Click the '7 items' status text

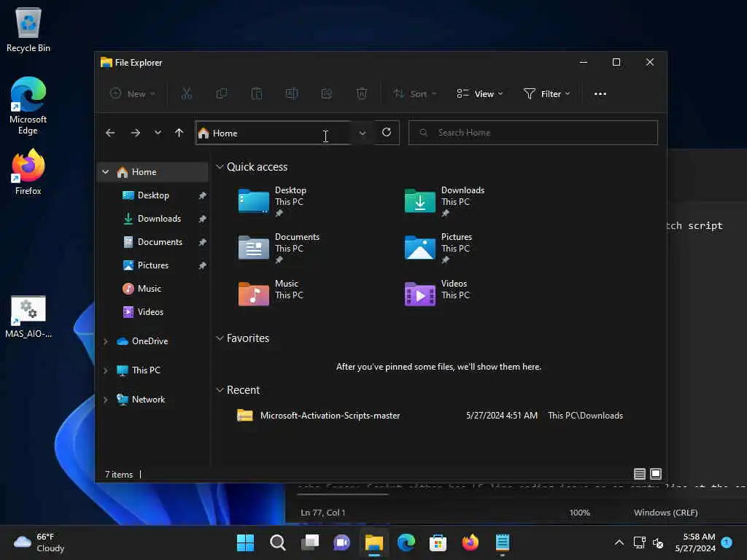[119, 474]
